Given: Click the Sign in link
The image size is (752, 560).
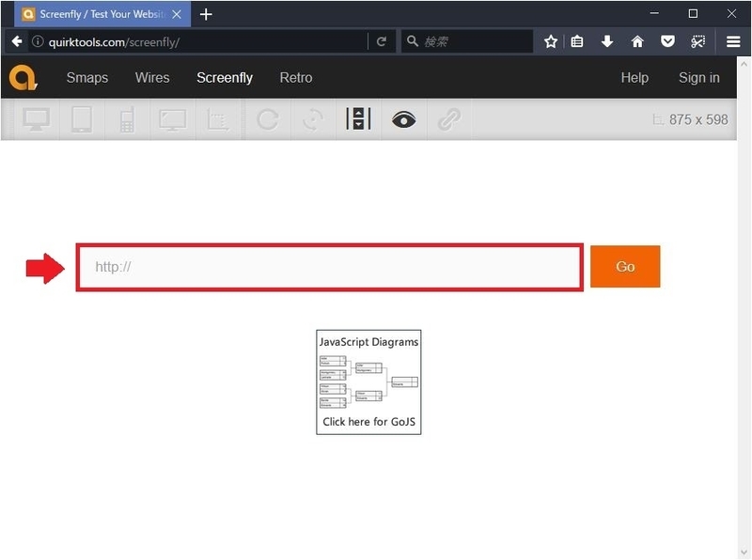Looking at the screenshot, I should coord(698,78).
